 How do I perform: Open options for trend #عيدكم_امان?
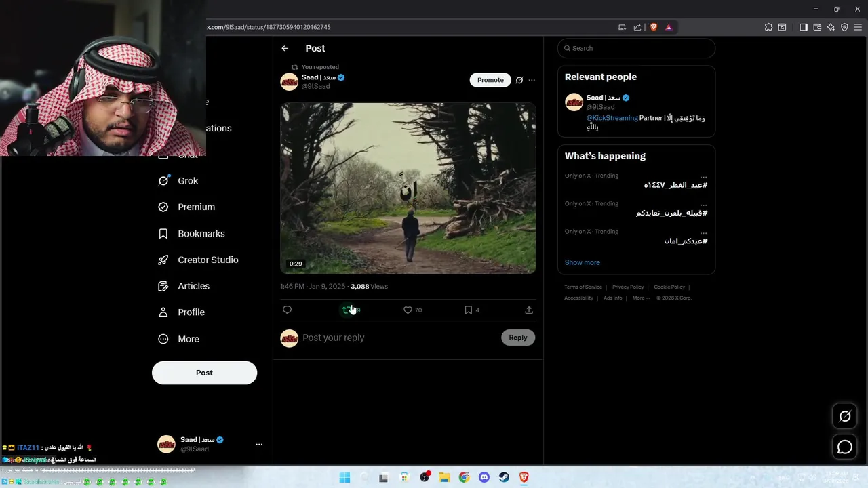pos(703,232)
